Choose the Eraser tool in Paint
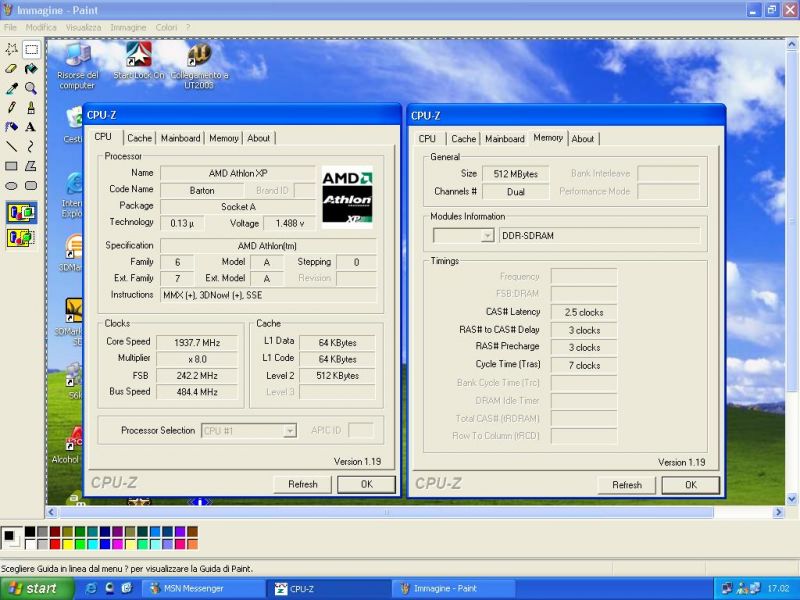 click(11, 69)
